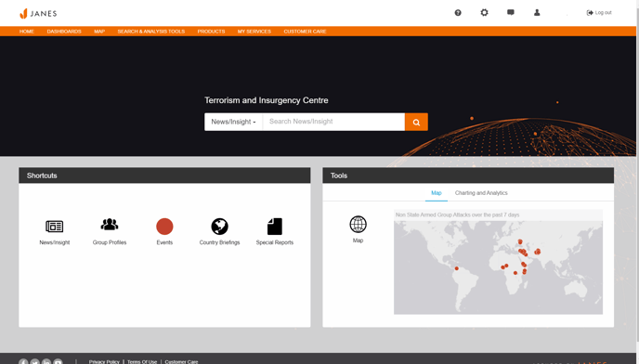Image resolution: width=639 pixels, height=364 pixels.
Task: Focus the Search News/Insight input field
Action: (x=333, y=122)
